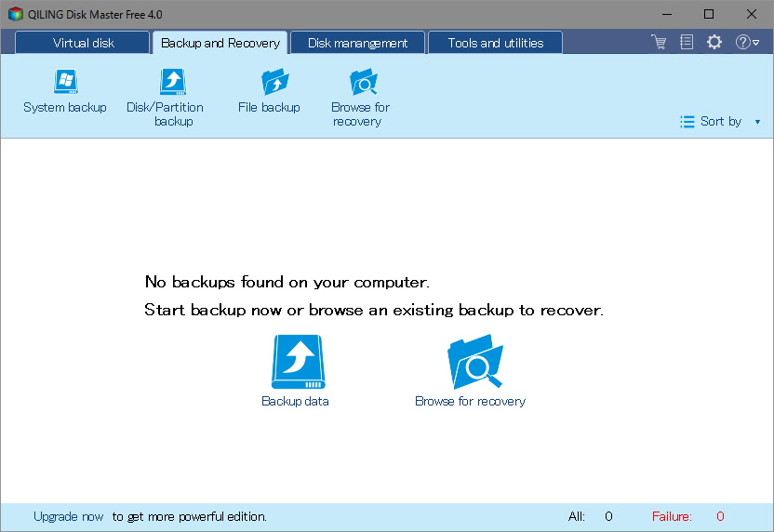Open the Tools and utilities tab

[495, 43]
